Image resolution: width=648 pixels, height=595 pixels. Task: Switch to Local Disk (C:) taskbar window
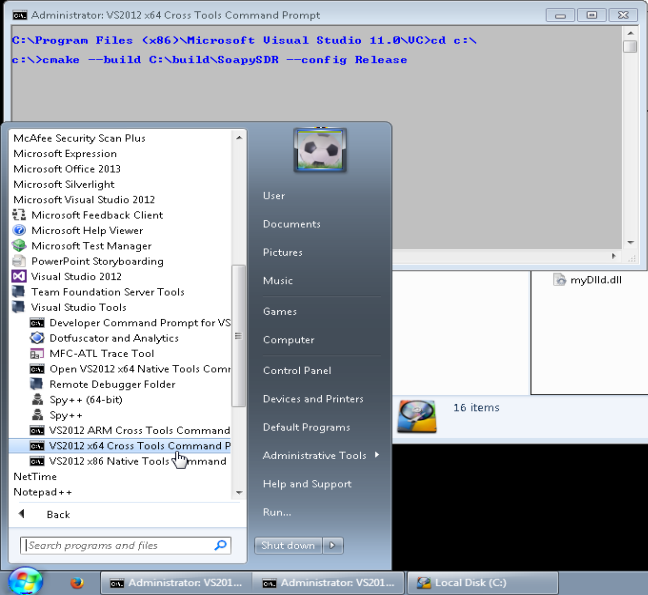(x=483, y=583)
